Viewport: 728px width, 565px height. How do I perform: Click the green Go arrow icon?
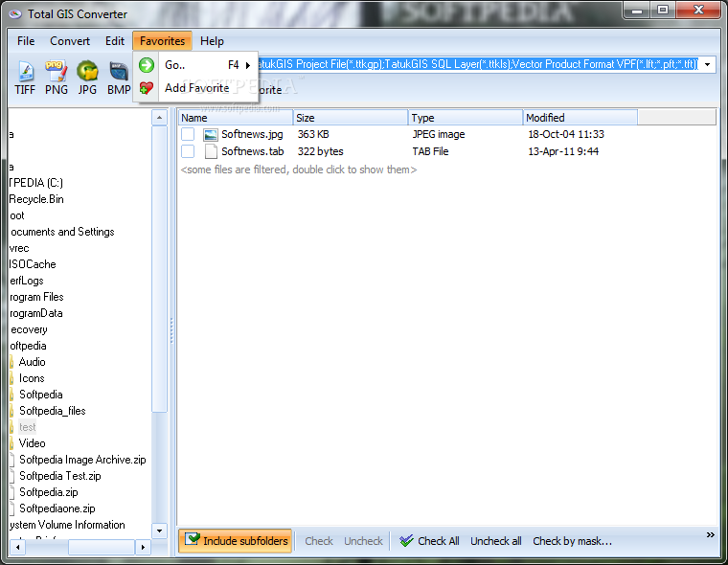147,65
